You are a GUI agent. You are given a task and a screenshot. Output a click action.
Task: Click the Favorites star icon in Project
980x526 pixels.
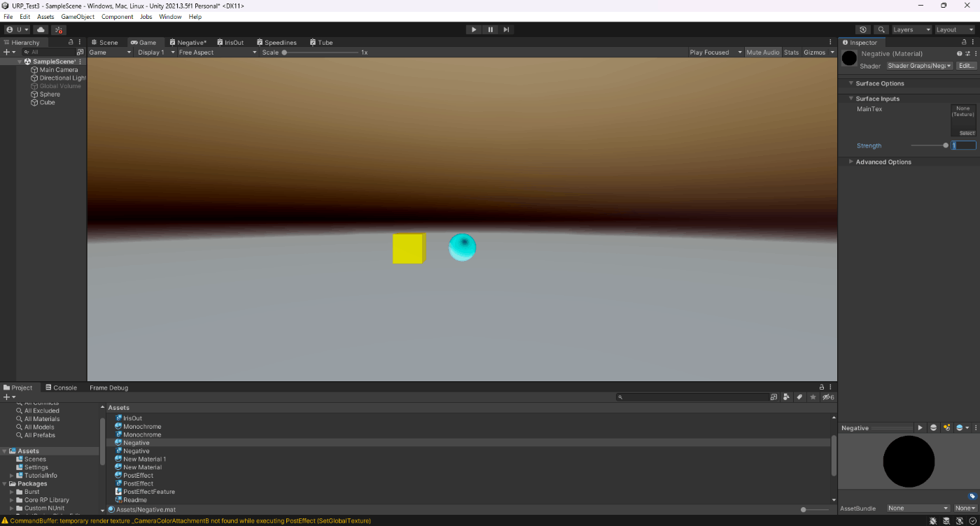(813, 397)
